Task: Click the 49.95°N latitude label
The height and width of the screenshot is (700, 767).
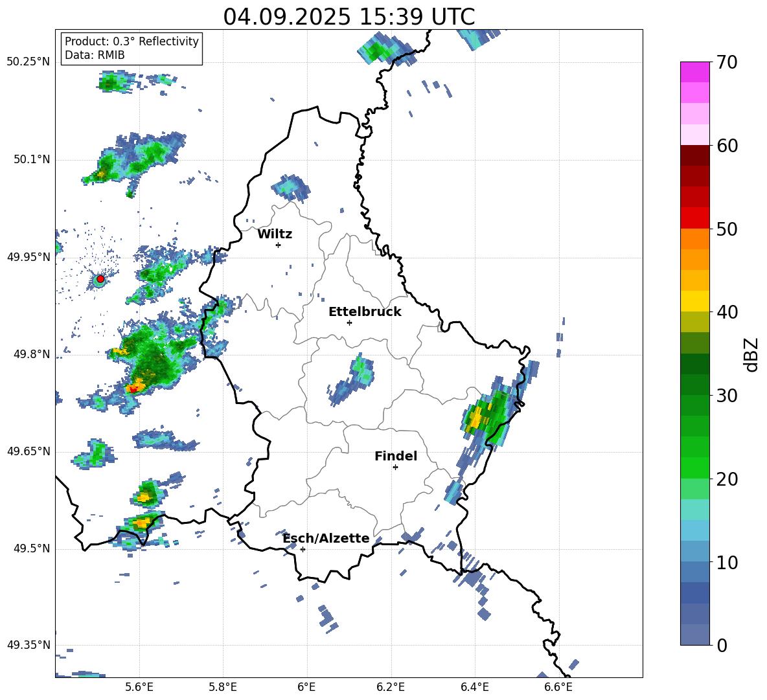Action: (x=29, y=257)
